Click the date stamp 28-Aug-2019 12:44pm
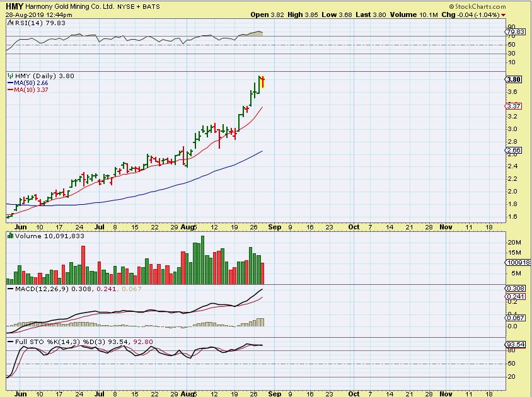 (38, 15)
